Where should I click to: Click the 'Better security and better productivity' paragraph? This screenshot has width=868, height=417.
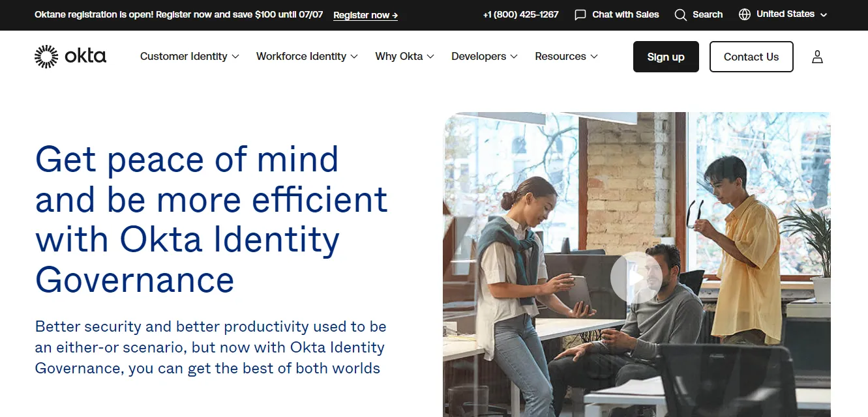pos(211,347)
